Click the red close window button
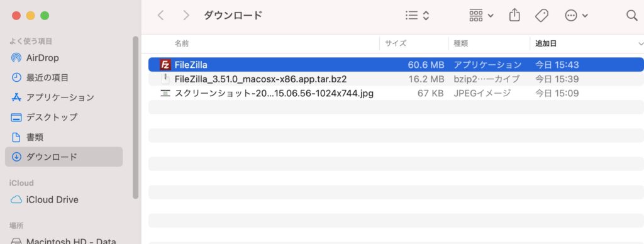This screenshot has height=244, width=644. [x=16, y=16]
